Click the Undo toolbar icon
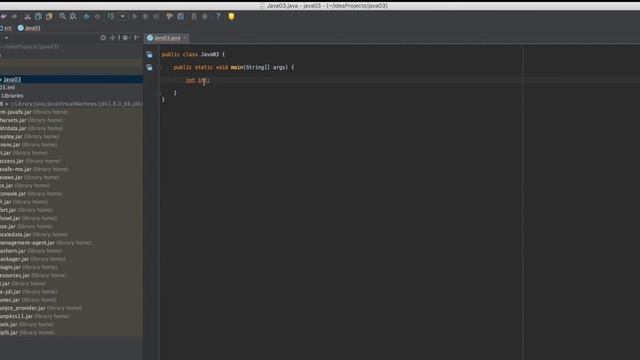 [4, 16]
